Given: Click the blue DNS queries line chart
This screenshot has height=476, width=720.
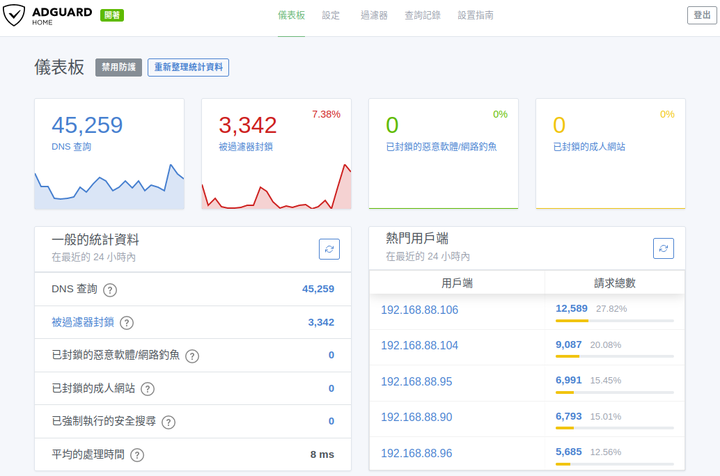Looking at the screenshot, I should 109,186.
